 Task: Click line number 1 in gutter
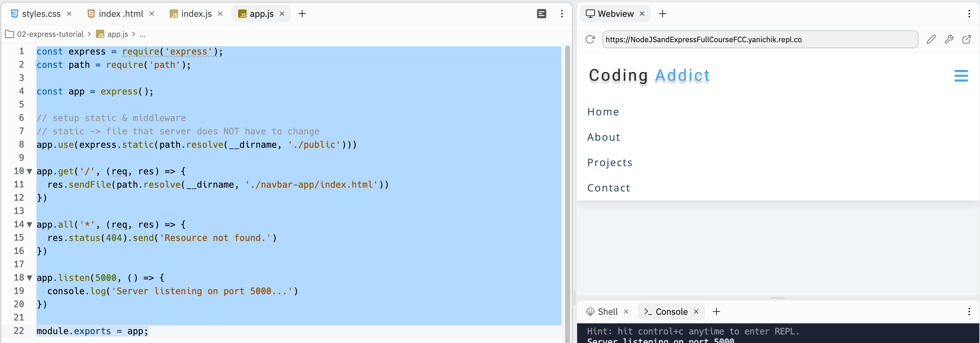22,51
